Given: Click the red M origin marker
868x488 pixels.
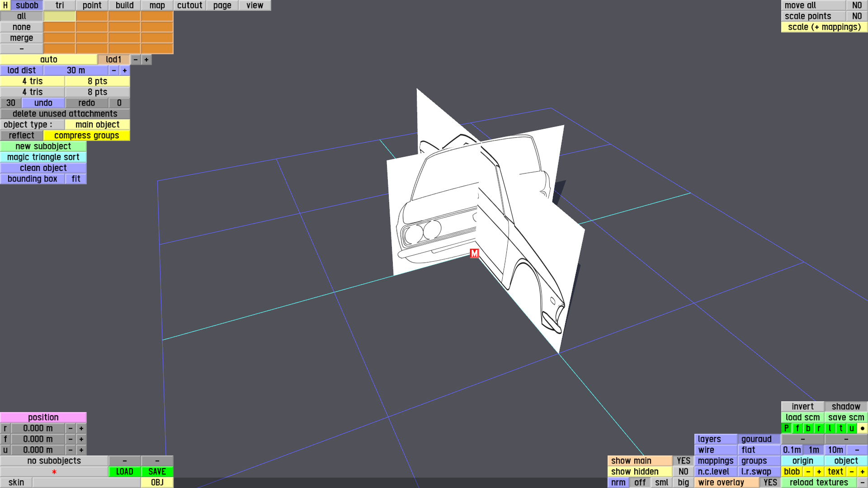Looking at the screenshot, I should pyautogui.click(x=474, y=253).
